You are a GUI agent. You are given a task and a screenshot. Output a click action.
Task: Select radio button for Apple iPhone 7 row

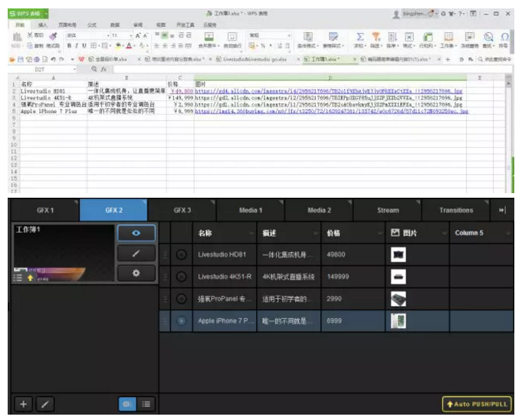pyautogui.click(x=181, y=321)
